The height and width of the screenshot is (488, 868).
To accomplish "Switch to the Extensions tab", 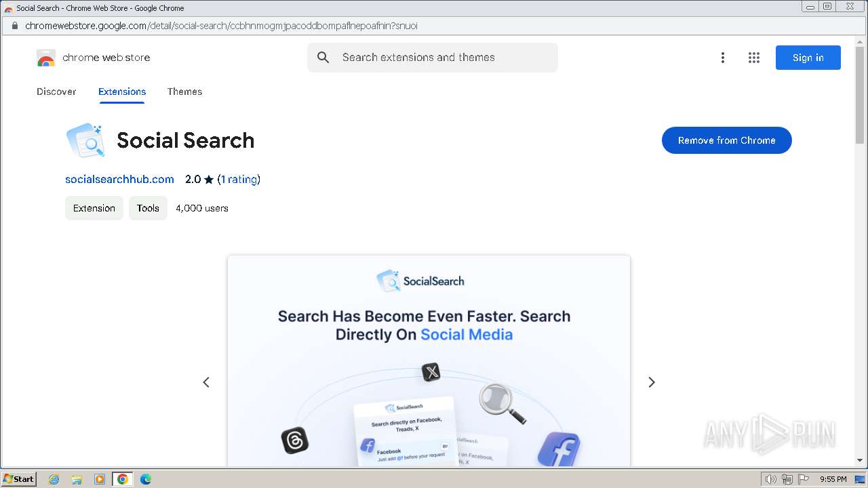I will pos(122,91).
